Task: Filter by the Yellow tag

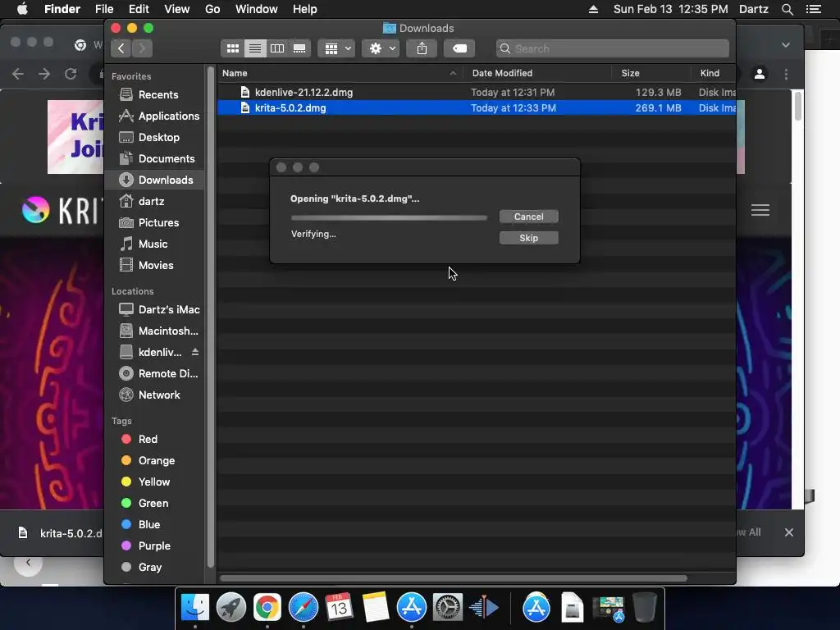Action: (155, 482)
